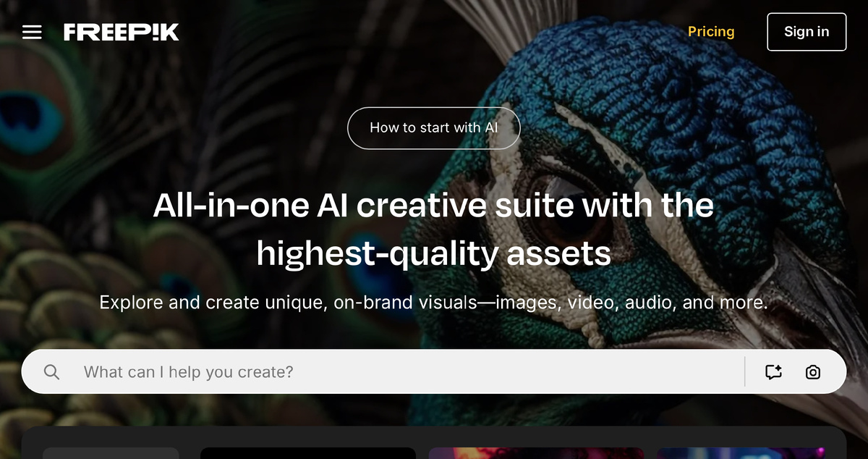Select the grey card at bottom left
Image resolution: width=868 pixels, height=459 pixels.
click(111, 453)
